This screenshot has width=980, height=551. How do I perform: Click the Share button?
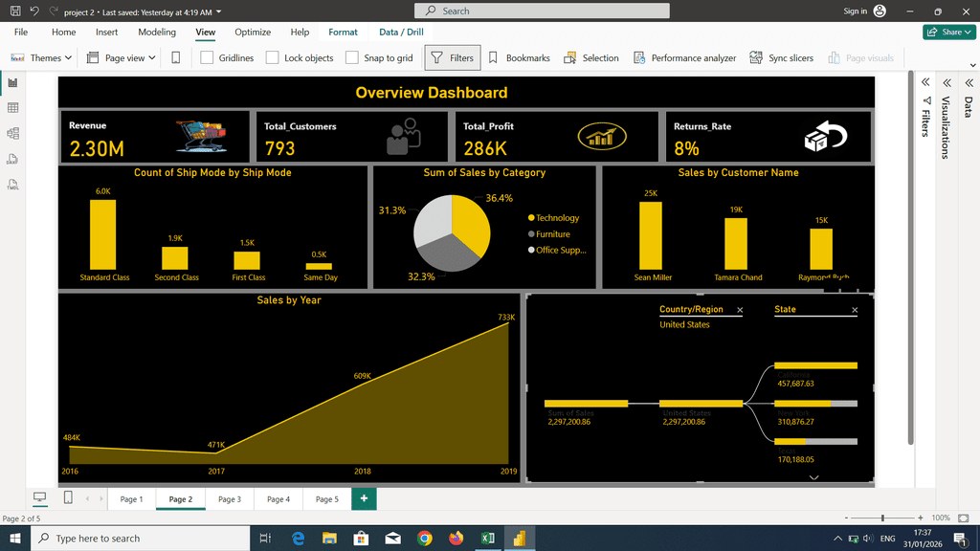948,32
